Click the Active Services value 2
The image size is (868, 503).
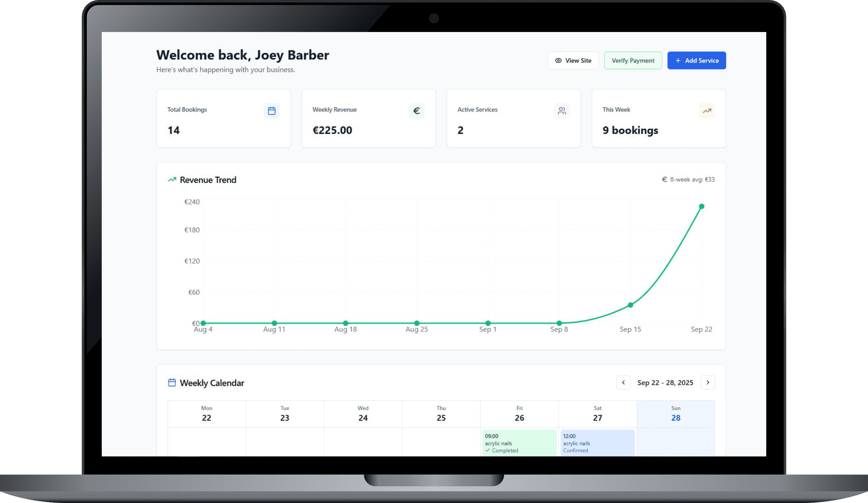[460, 130]
